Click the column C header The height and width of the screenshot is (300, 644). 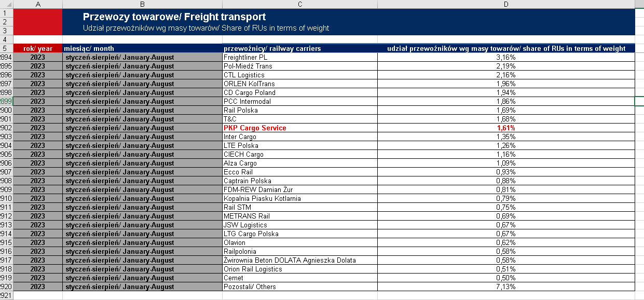(x=300, y=4)
